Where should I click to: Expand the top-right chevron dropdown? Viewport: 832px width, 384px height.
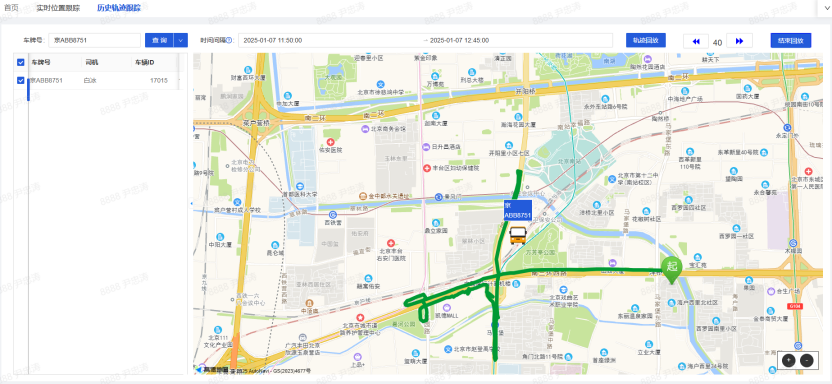point(825,8)
